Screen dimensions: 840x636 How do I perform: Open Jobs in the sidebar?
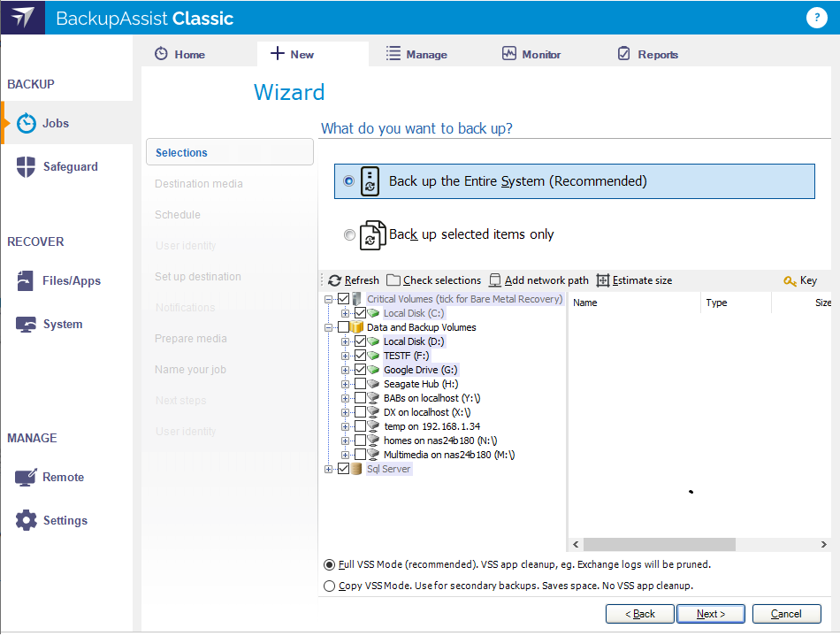(x=67, y=123)
